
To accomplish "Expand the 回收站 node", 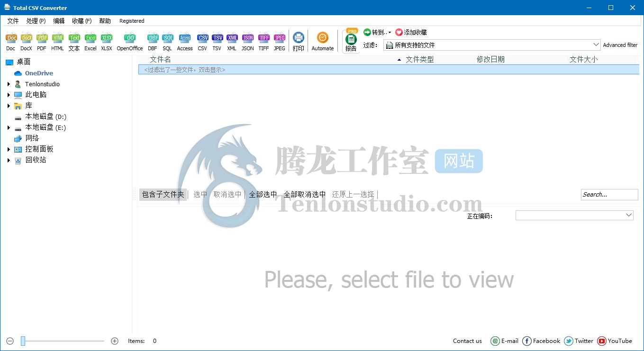I will [9, 160].
